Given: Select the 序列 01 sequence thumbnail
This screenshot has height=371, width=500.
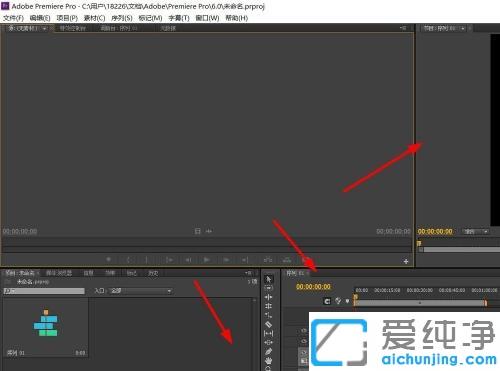Looking at the screenshot, I should (x=46, y=323).
